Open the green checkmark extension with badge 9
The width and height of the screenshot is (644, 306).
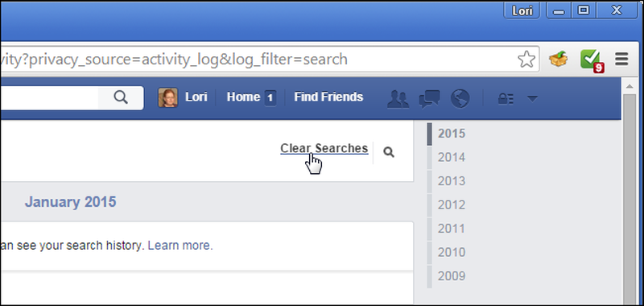(x=592, y=60)
